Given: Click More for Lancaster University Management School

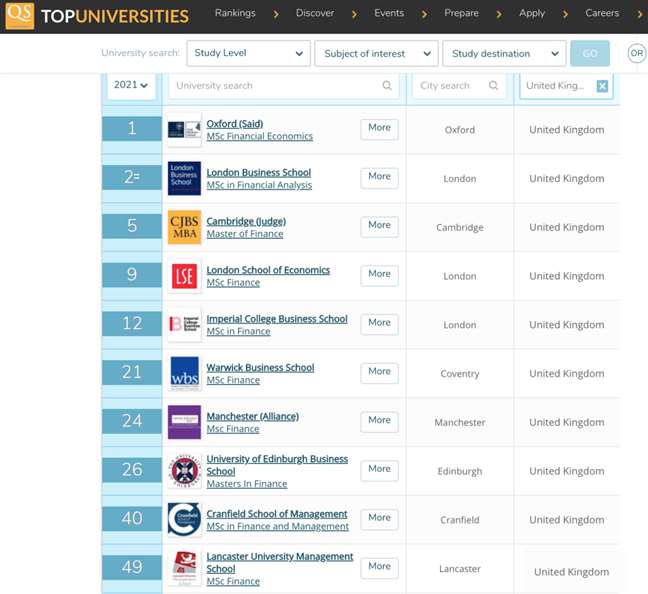Looking at the screenshot, I should (x=379, y=568).
